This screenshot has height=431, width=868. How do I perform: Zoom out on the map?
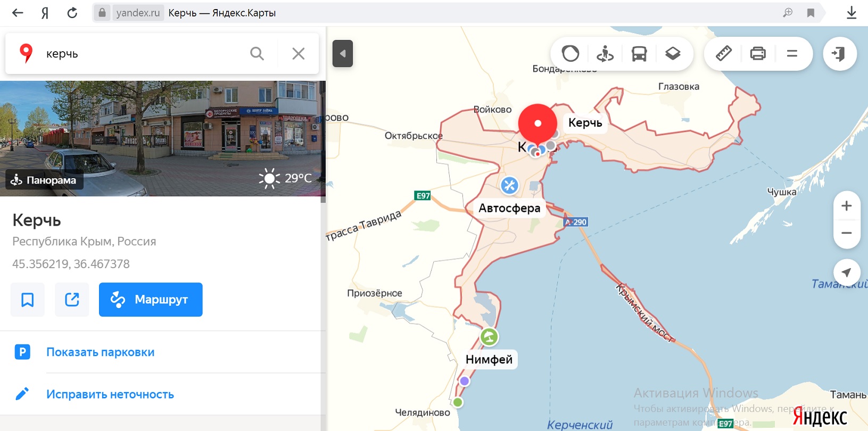click(847, 233)
